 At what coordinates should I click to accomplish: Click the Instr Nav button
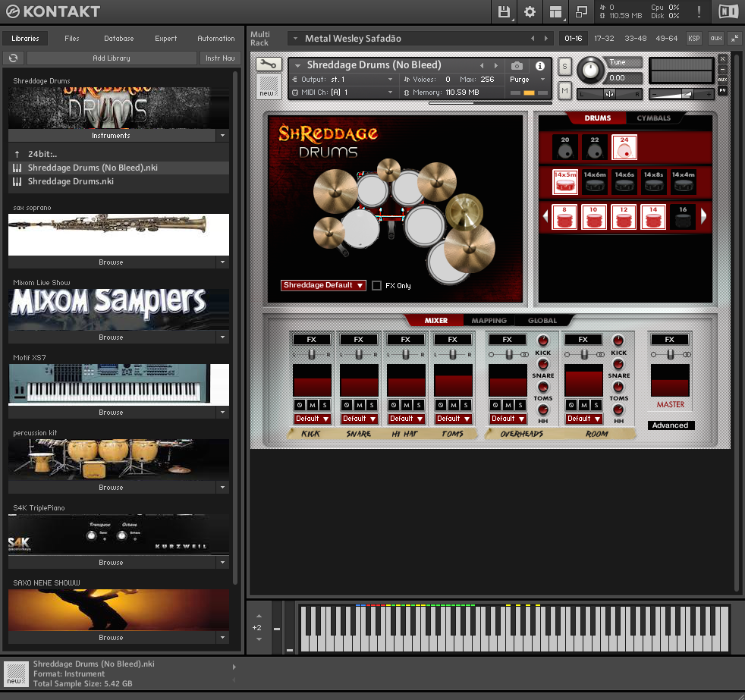pos(220,58)
